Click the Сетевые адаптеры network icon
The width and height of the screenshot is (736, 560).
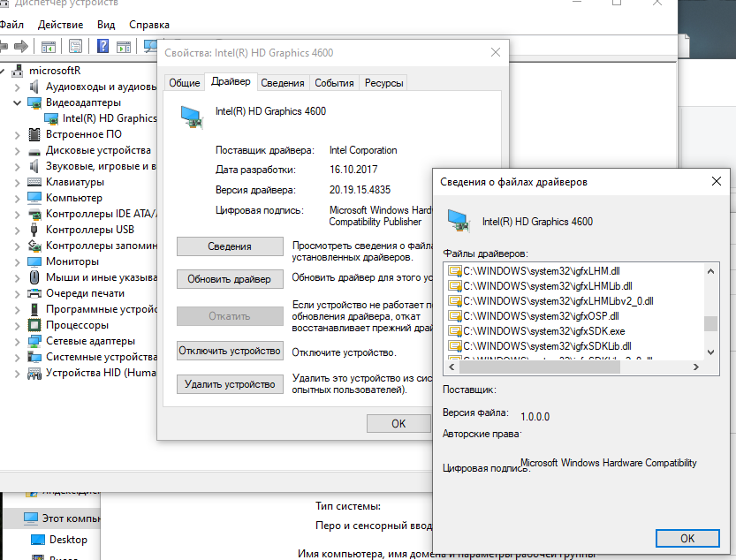tap(34, 341)
